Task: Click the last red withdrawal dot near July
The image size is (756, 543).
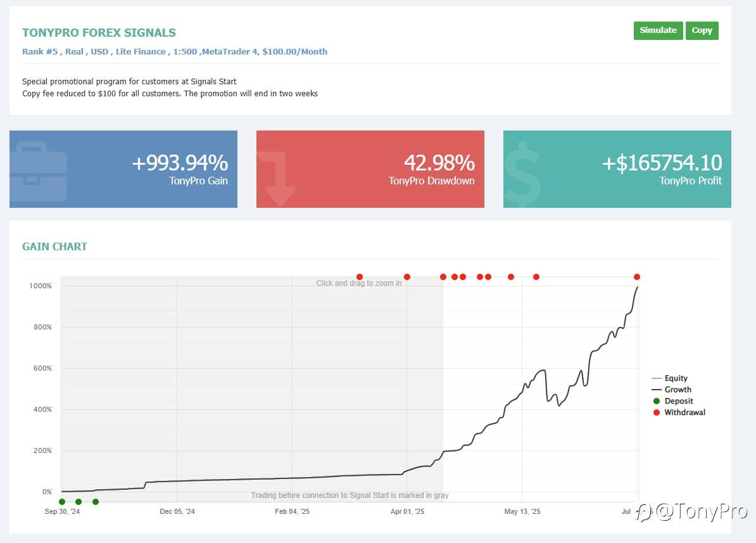Action: 637,276
